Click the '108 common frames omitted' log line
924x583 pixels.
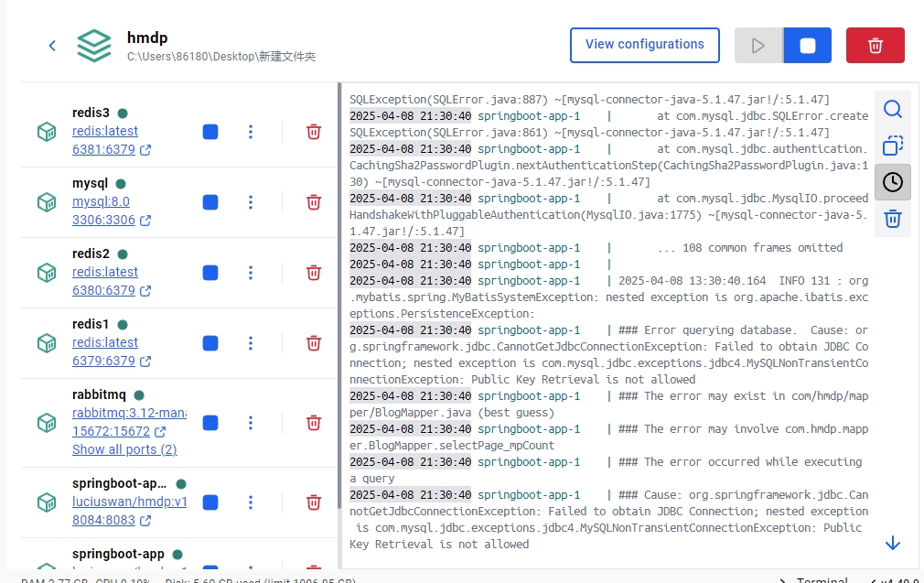749,248
